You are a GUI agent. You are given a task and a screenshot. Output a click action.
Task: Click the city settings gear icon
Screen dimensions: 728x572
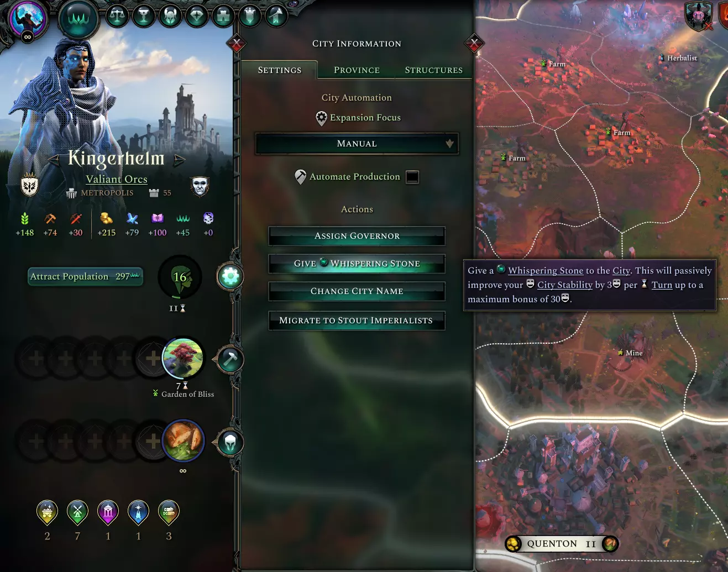click(x=231, y=276)
